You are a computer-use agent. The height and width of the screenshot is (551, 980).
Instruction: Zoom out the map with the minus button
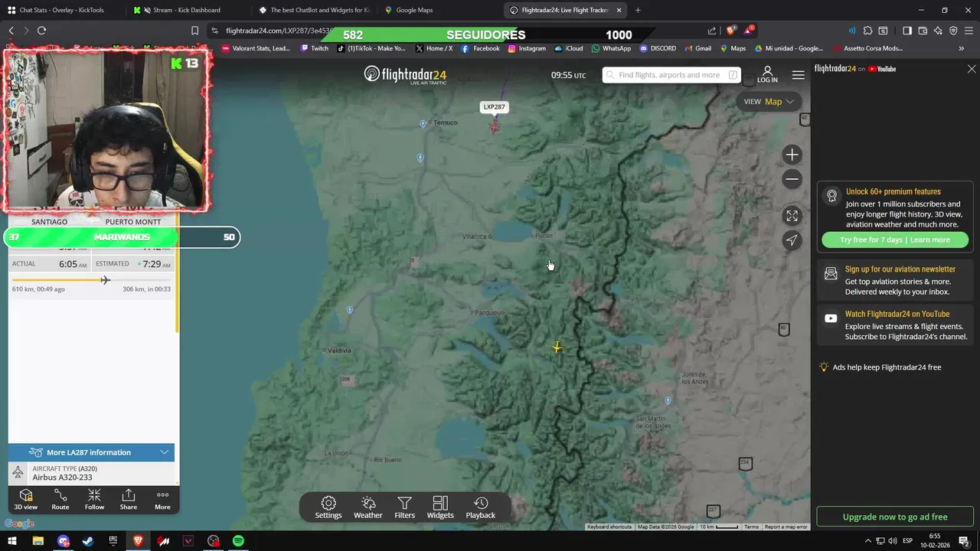[x=792, y=179]
